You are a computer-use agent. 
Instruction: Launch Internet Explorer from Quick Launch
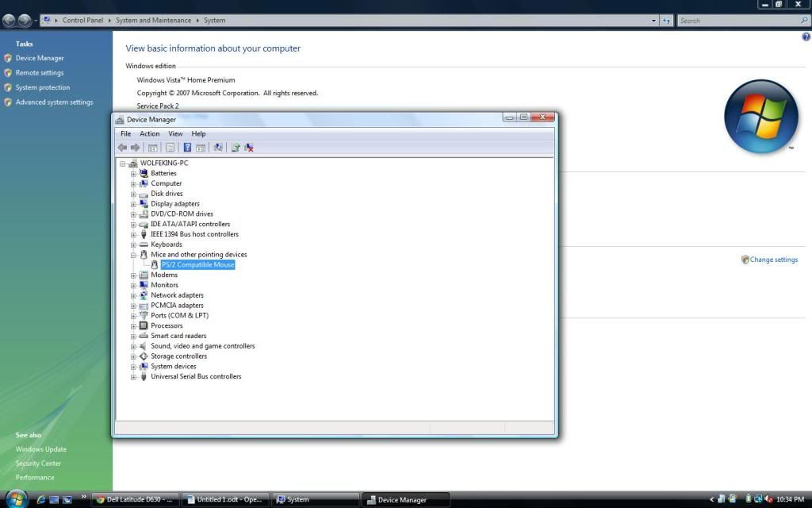tap(41, 500)
